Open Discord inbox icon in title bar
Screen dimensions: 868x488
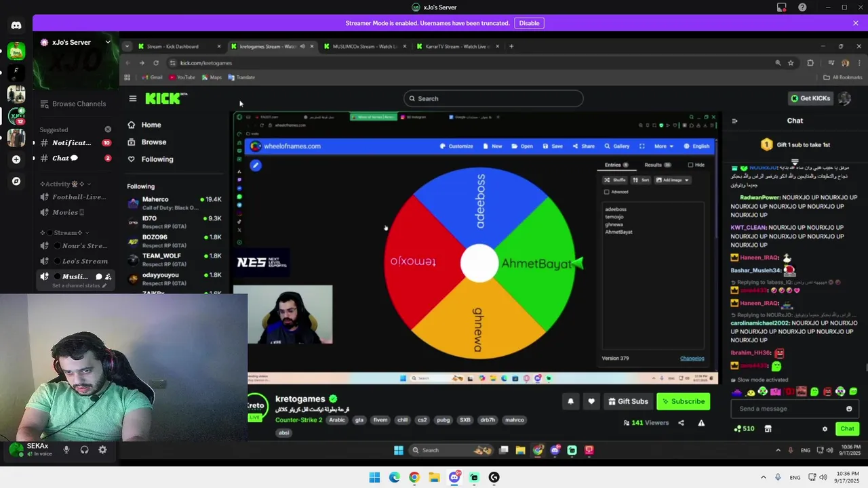782,7
